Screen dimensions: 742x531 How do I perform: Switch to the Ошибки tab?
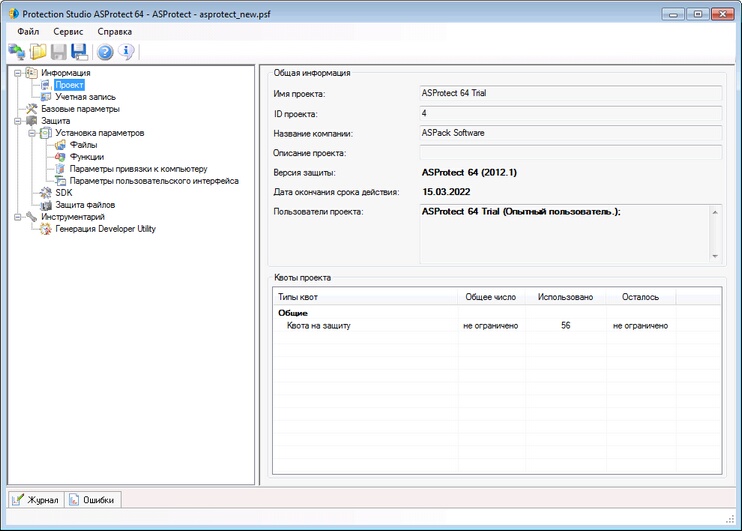92,500
